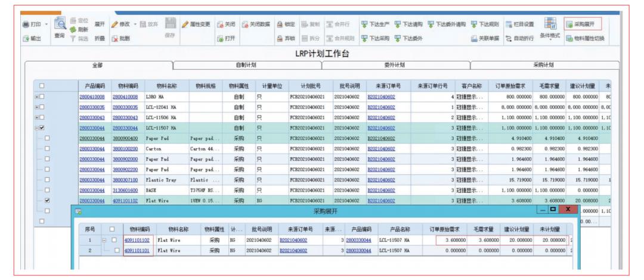Maximize the 采购展开 window
The width and height of the screenshot is (644, 280).
point(553,210)
